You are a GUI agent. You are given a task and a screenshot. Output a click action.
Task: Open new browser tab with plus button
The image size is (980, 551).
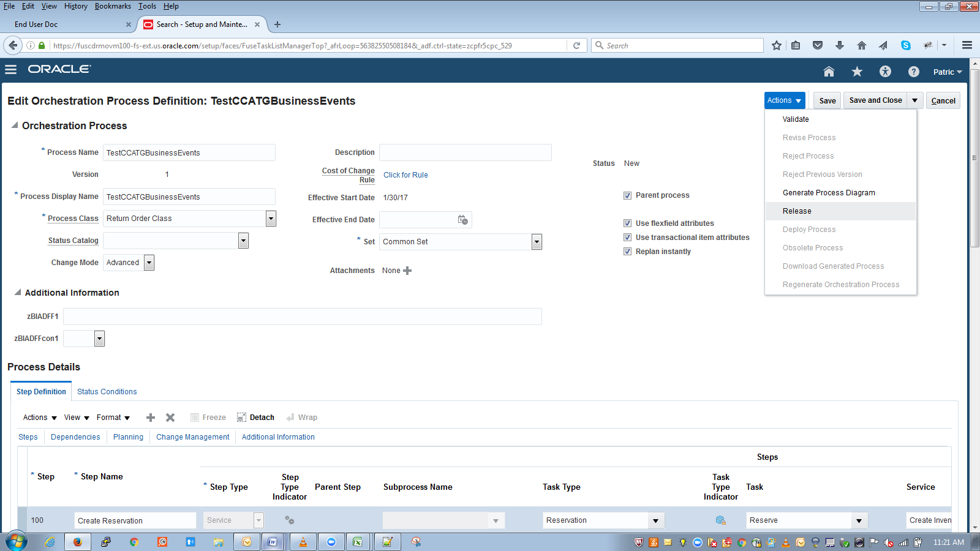pyautogui.click(x=277, y=24)
